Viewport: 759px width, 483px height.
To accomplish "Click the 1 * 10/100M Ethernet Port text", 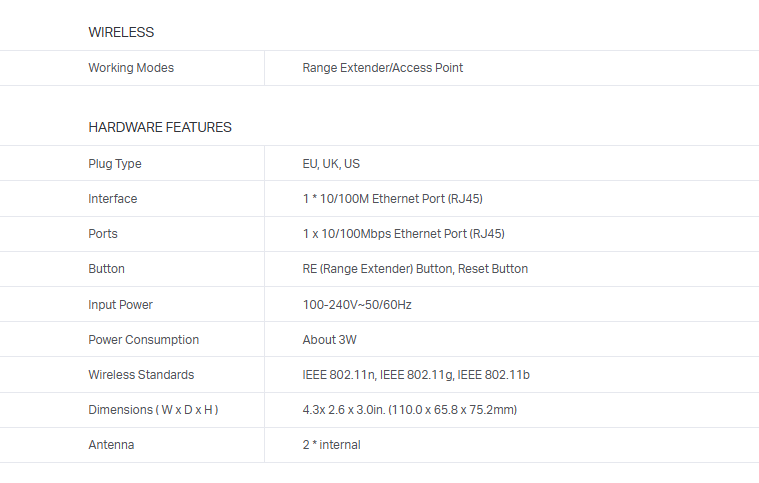I will [392, 199].
